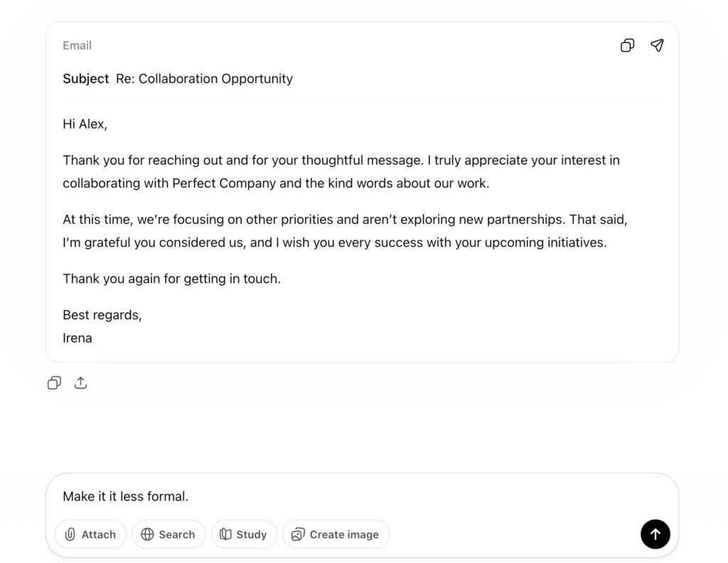Click the words "Perfect Company" in the email

click(x=224, y=183)
